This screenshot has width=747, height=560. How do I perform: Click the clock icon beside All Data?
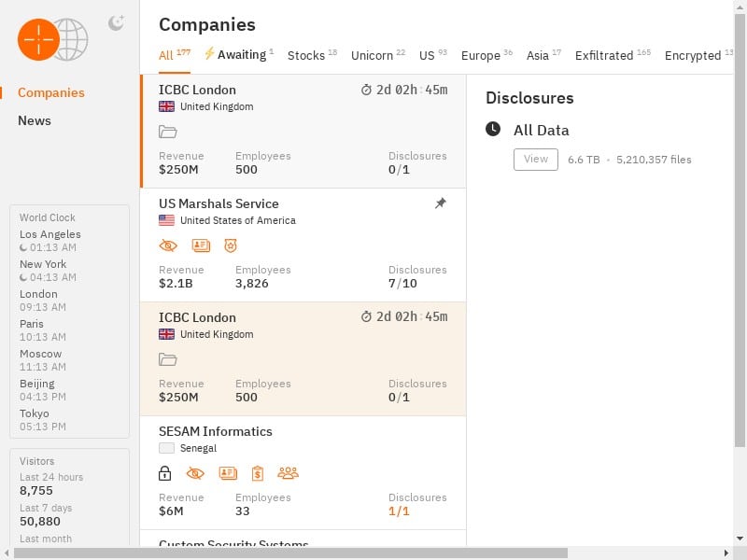click(x=493, y=129)
